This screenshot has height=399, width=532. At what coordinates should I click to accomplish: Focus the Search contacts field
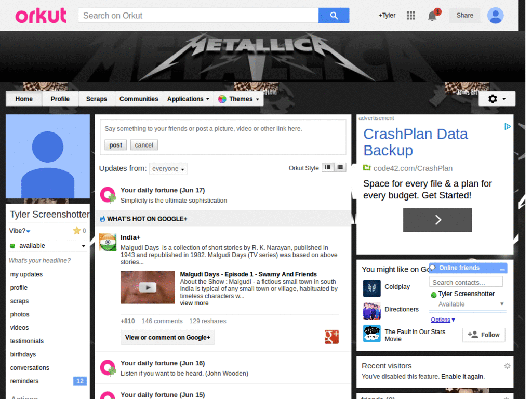point(466,282)
